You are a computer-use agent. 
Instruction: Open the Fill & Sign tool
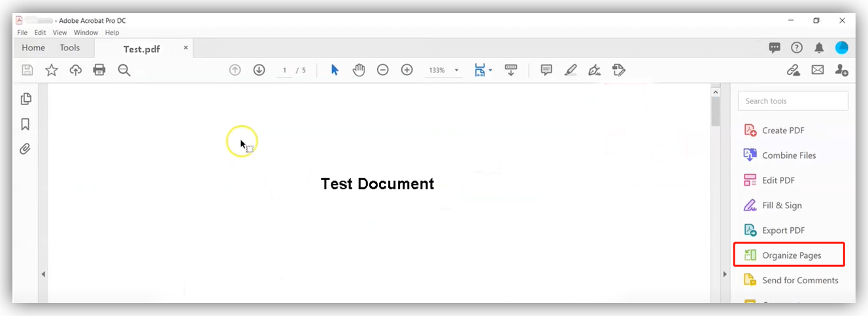tap(773, 206)
